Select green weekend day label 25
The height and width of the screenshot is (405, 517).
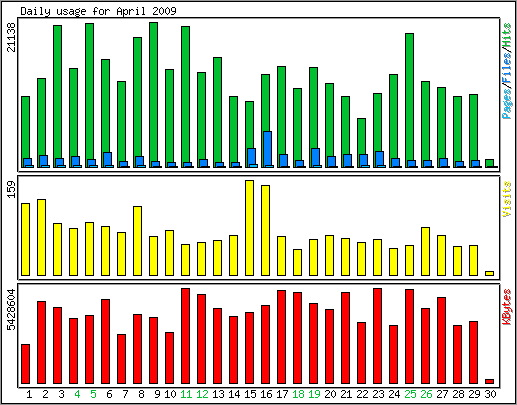410,394
